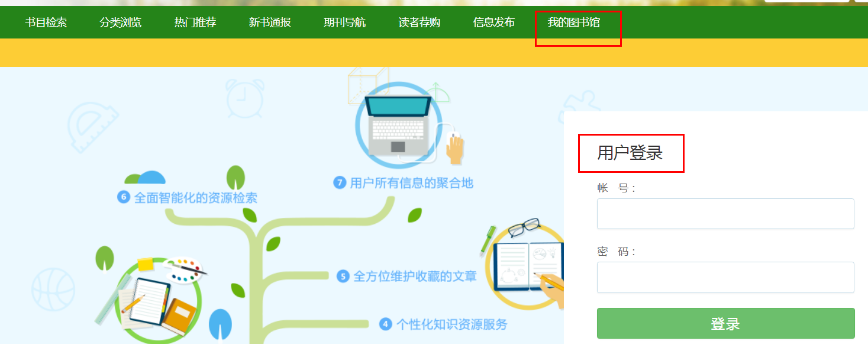Focus the 帐号 input field
The width and height of the screenshot is (868, 344).
click(x=725, y=214)
